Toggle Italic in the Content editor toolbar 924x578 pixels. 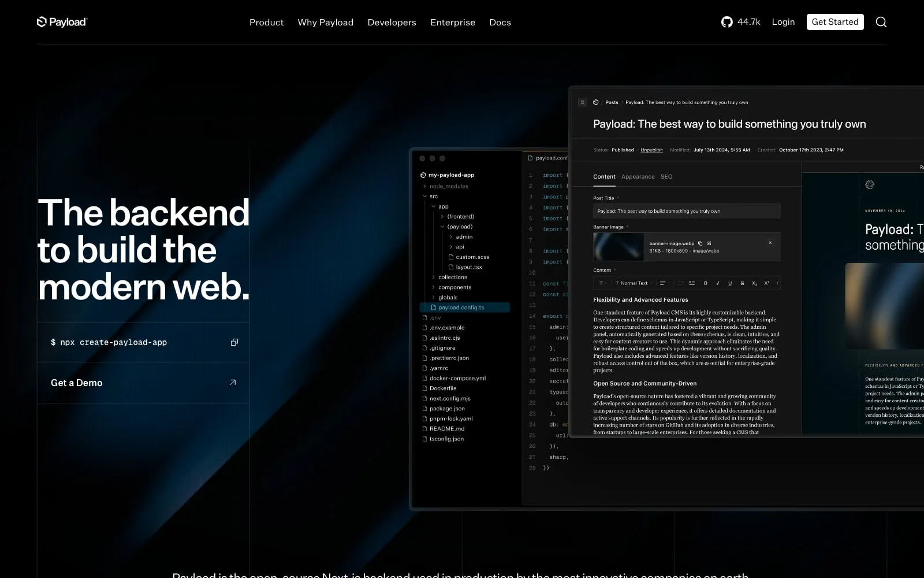[717, 283]
